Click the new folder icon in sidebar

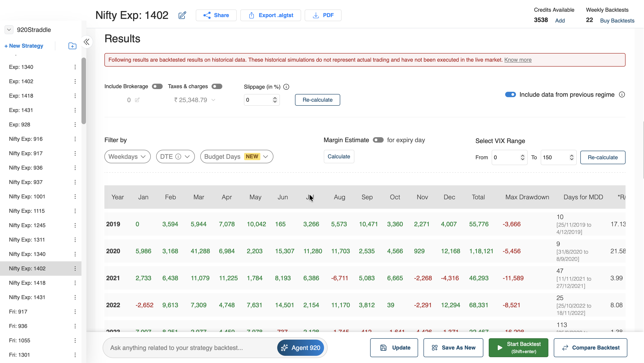(x=72, y=46)
